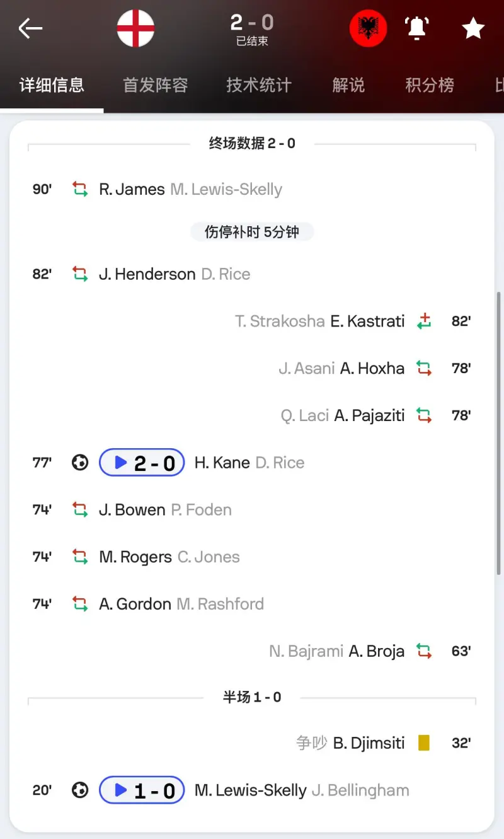
Task: Play the 1 - 0 goal video
Action: [x=142, y=790]
